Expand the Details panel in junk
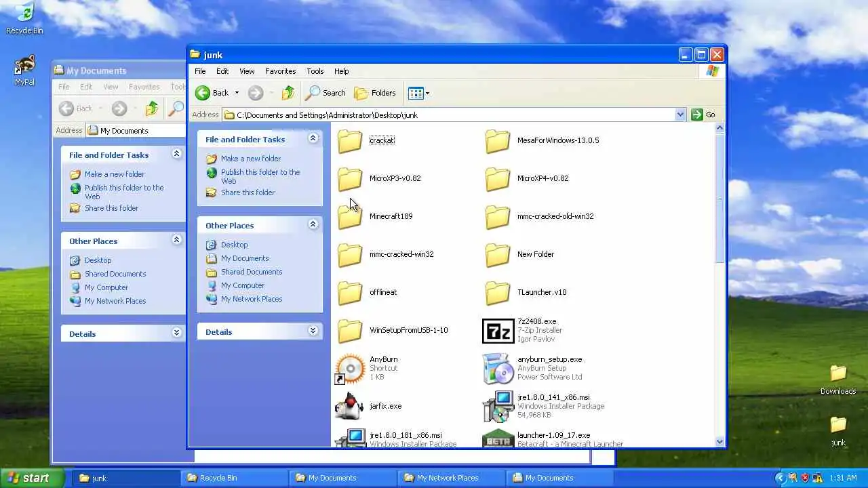Viewport: 868px width, 488px height. 313,331
